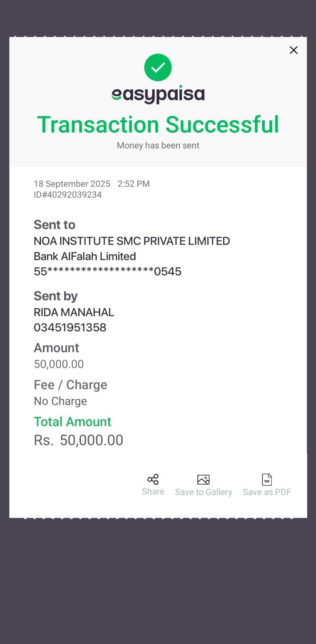Viewport: 316px width, 644px height.
Task: Select the masked account number ending 0545
Action: (107, 272)
